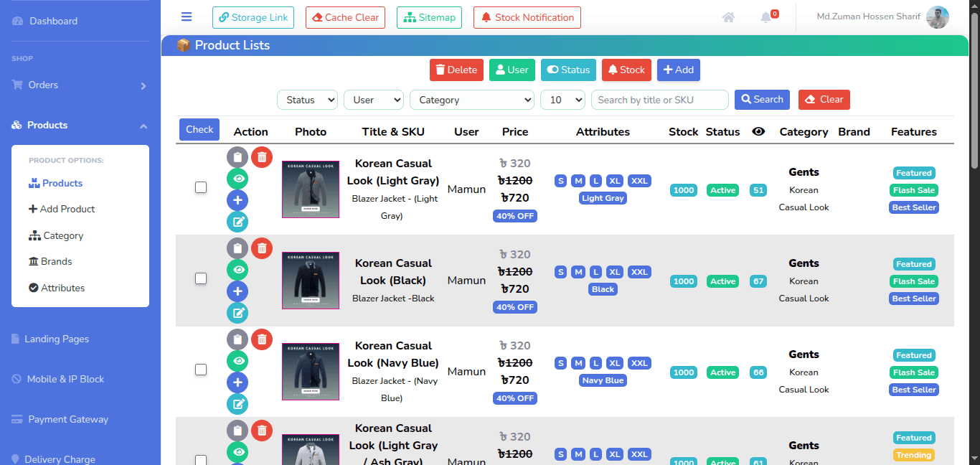Screen dimensions: 980x465
Task: Click the Check column header to select all rows
Action: (199, 129)
